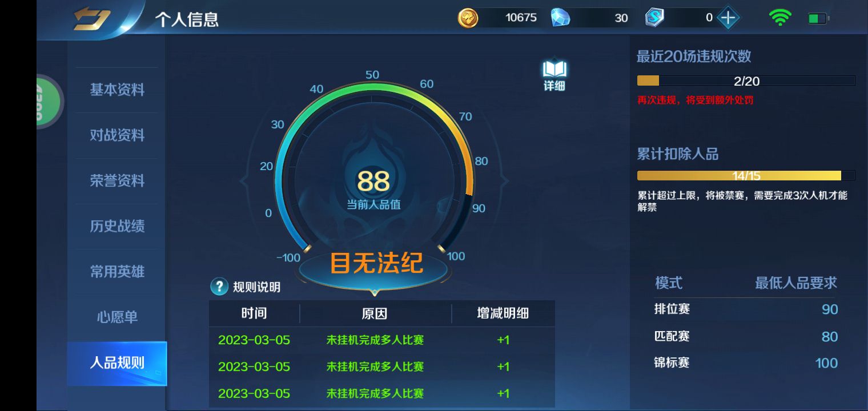
Task: Tap the green Wi-Fi signal icon
Action: click(780, 18)
